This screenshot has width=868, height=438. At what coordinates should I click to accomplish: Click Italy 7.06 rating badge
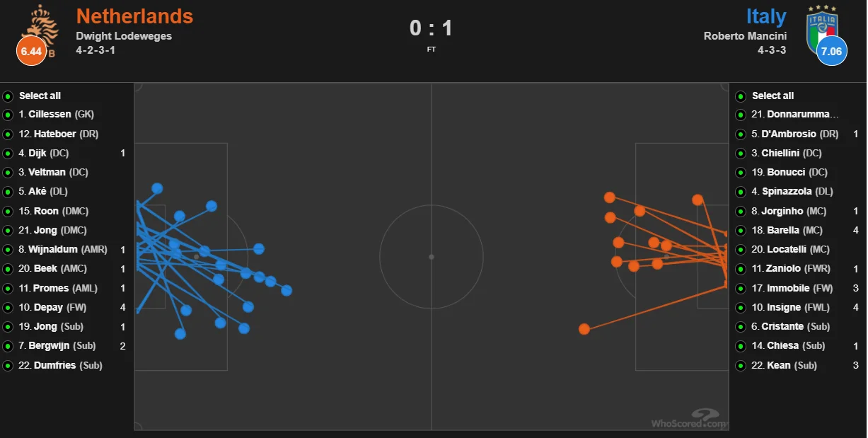tap(831, 50)
